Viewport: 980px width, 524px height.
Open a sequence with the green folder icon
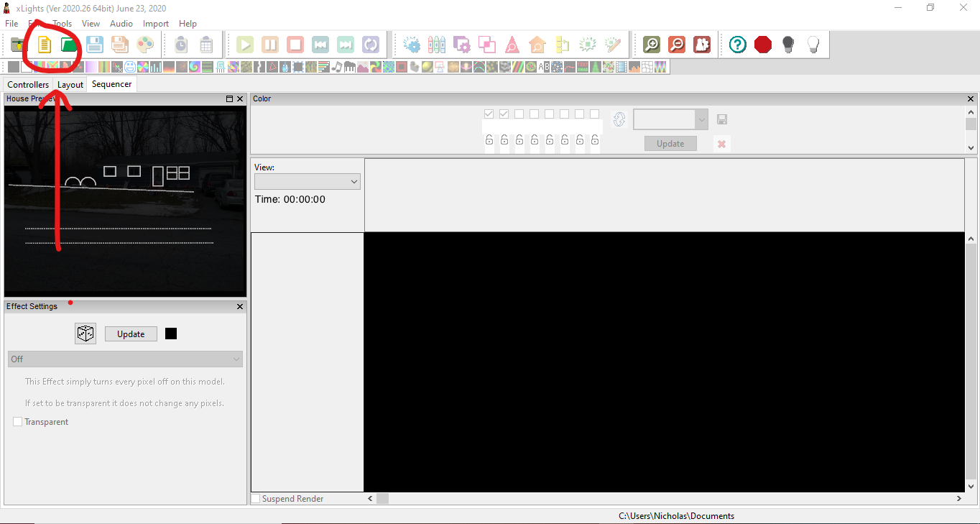point(69,45)
